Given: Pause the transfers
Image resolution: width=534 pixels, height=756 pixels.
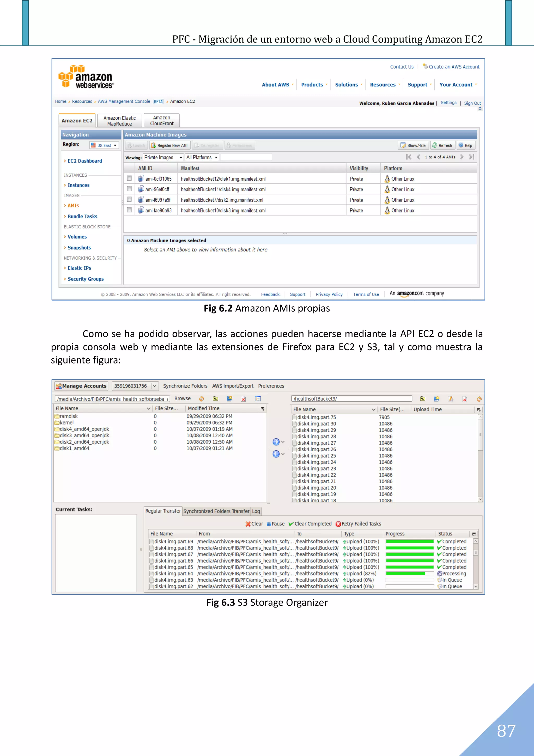Looking at the screenshot, I should click(x=276, y=524).
